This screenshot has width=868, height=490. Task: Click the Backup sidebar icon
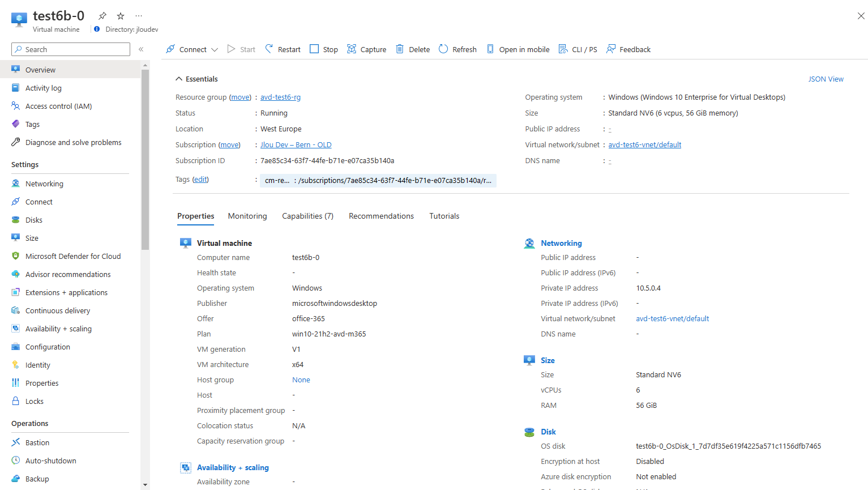click(16, 479)
